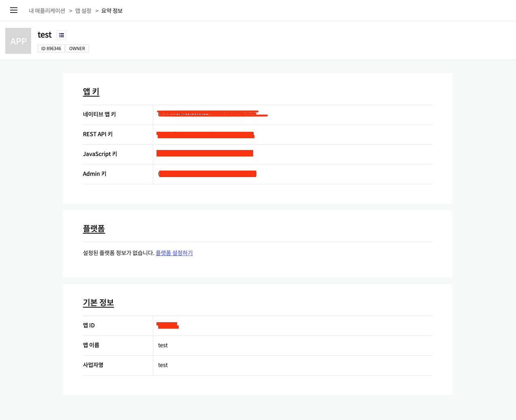Image resolution: width=516 pixels, height=420 pixels.
Task: Click the 플랫폼 설정하기 link
Action: click(x=174, y=253)
